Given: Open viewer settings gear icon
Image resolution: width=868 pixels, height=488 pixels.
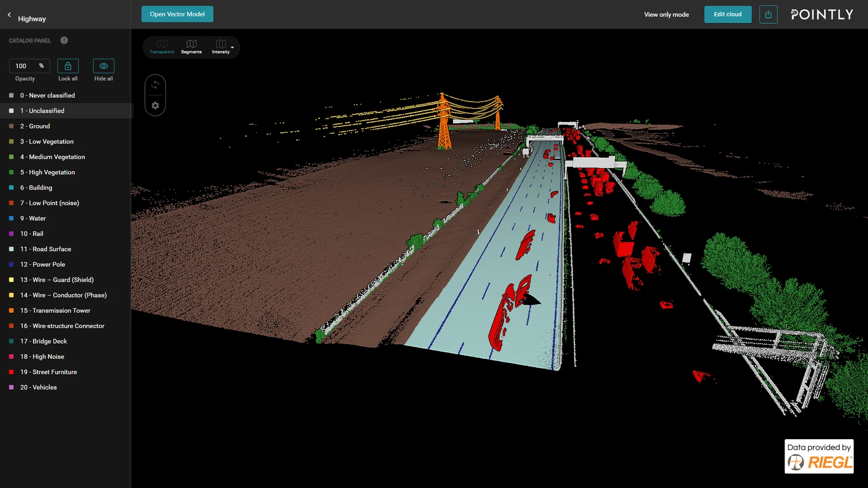Looking at the screenshot, I should tap(155, 105).
